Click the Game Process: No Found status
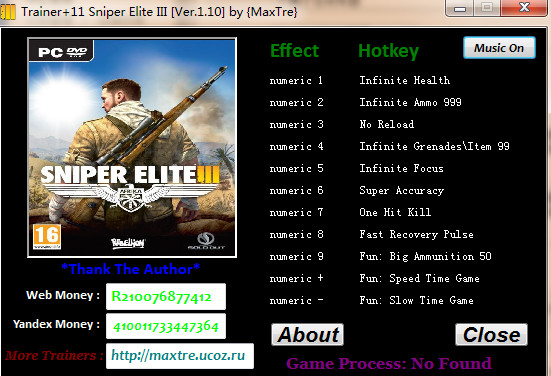The height and width of the screenshot is (376, 551). coord(389,364)
